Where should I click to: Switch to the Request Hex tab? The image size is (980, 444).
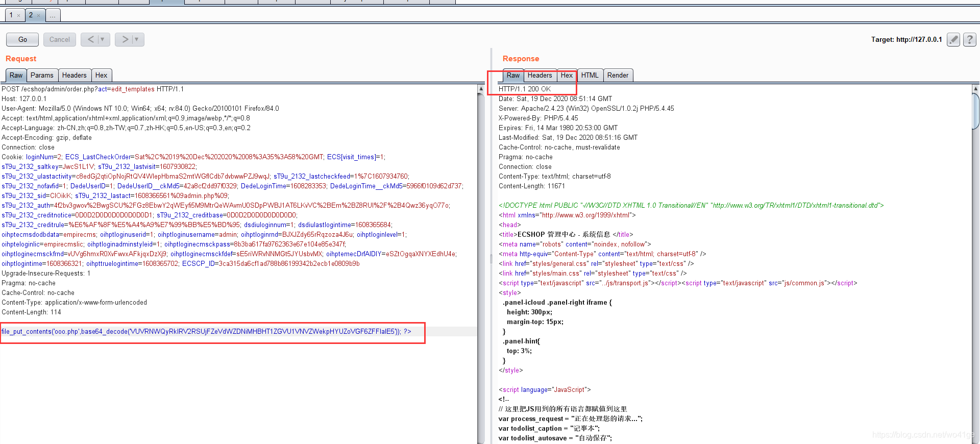point(102,75)
